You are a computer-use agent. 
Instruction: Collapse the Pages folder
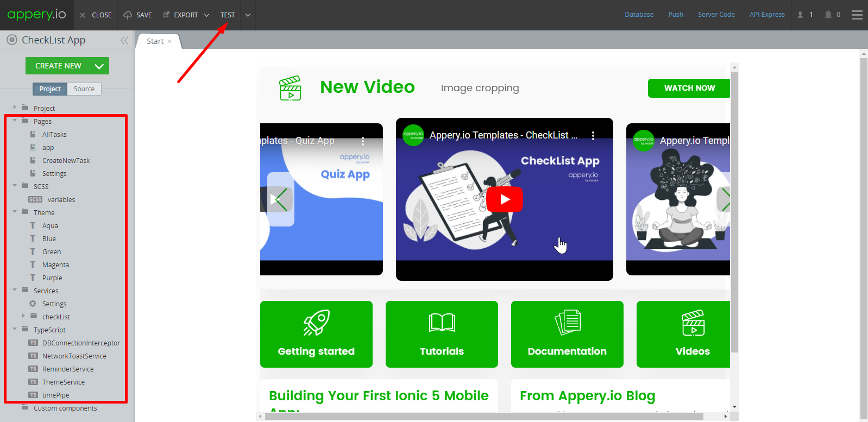point(15,121)
